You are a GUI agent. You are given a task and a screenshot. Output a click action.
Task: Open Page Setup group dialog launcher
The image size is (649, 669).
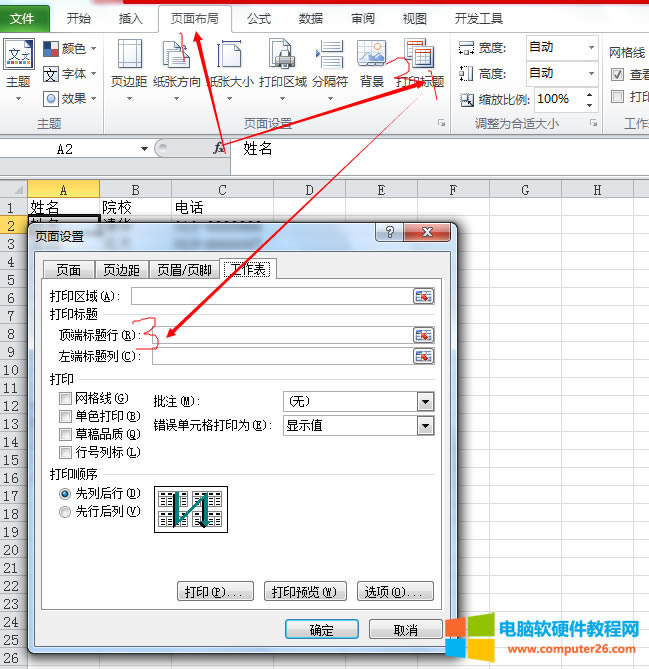tap(442, 123)
